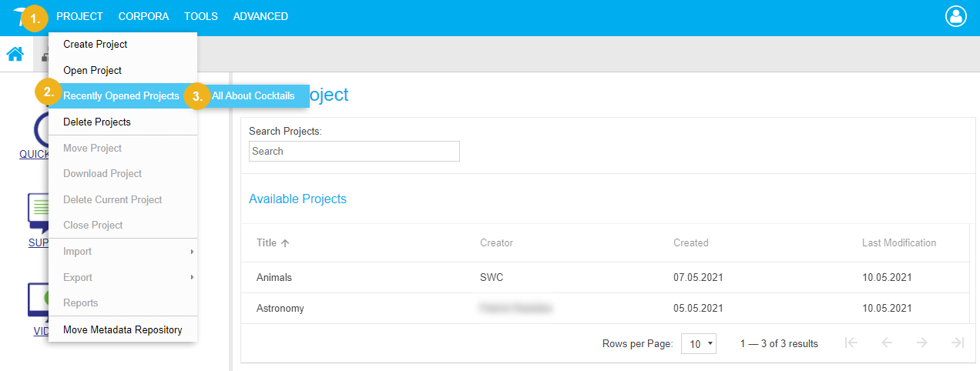Open the ADVANCED menu
Image resolution: width=980 pixels, height=371 pixels.
260,16
